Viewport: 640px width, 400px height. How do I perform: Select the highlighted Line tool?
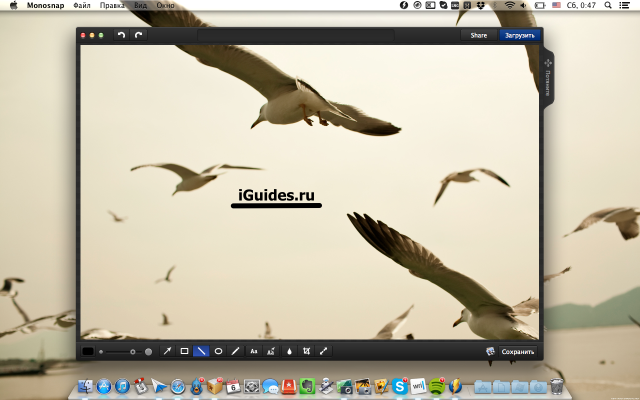click(201, 351)
